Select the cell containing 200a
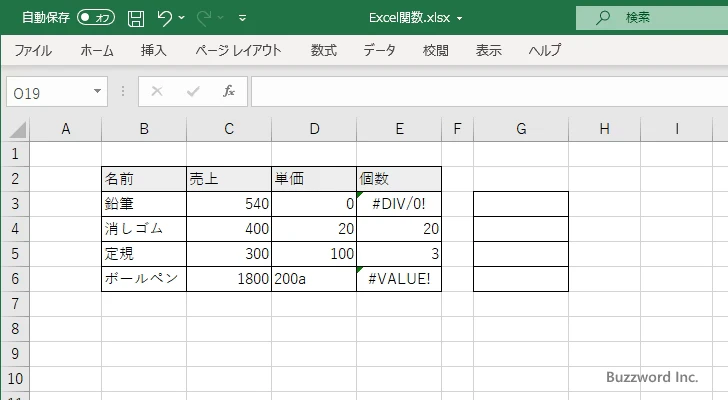This screenshot has width=728, height=400. tap(314, 279)
